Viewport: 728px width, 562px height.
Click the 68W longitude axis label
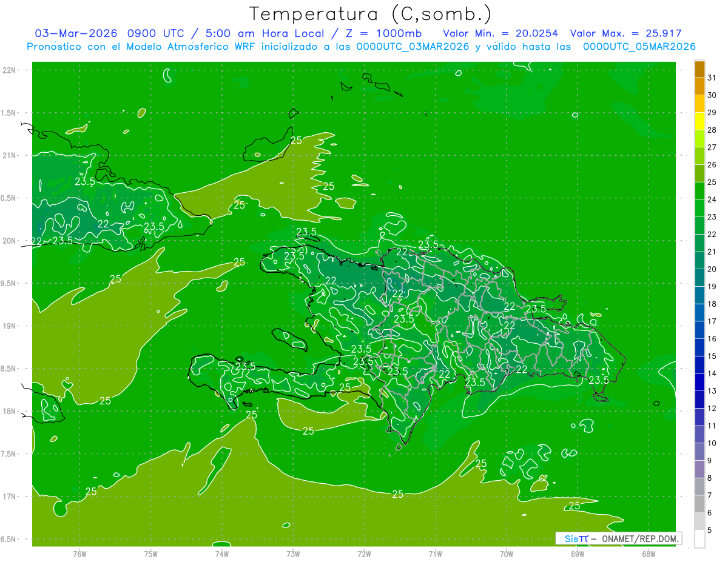648,554
